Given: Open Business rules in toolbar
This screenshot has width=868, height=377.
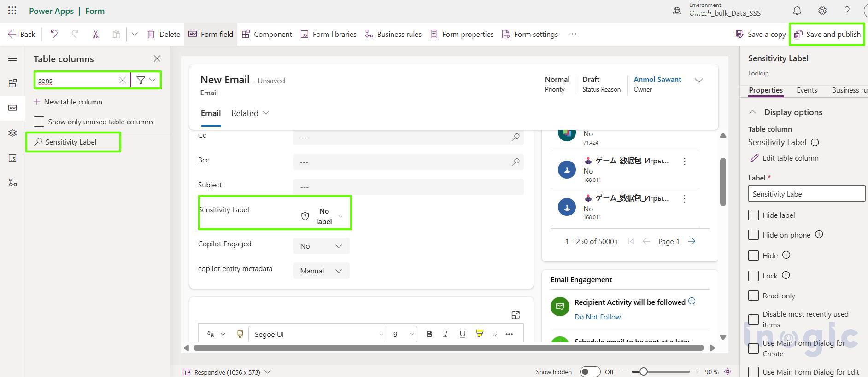Looking at the screenshot, I should pyautogui.click(x=393, y=34).
